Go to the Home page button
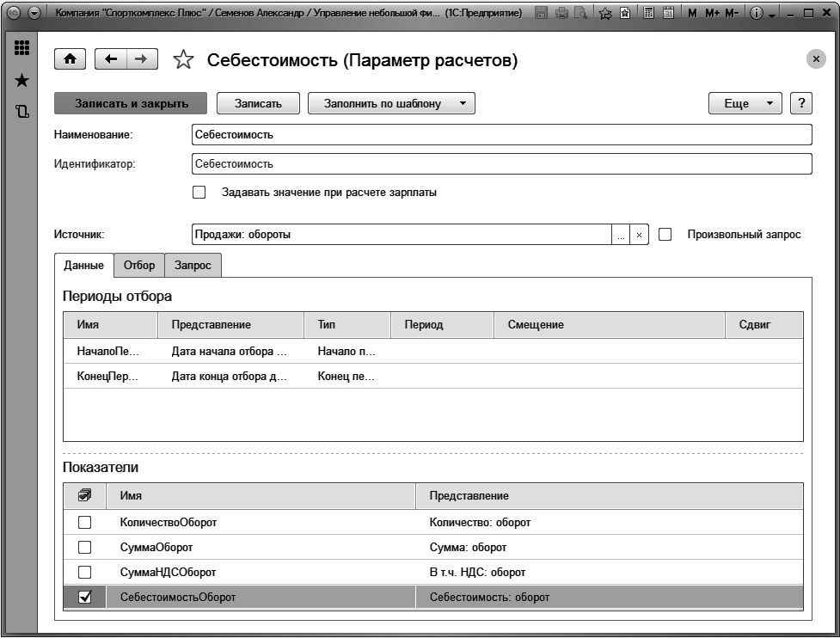 pyautogui.click(x=70, y=59)
